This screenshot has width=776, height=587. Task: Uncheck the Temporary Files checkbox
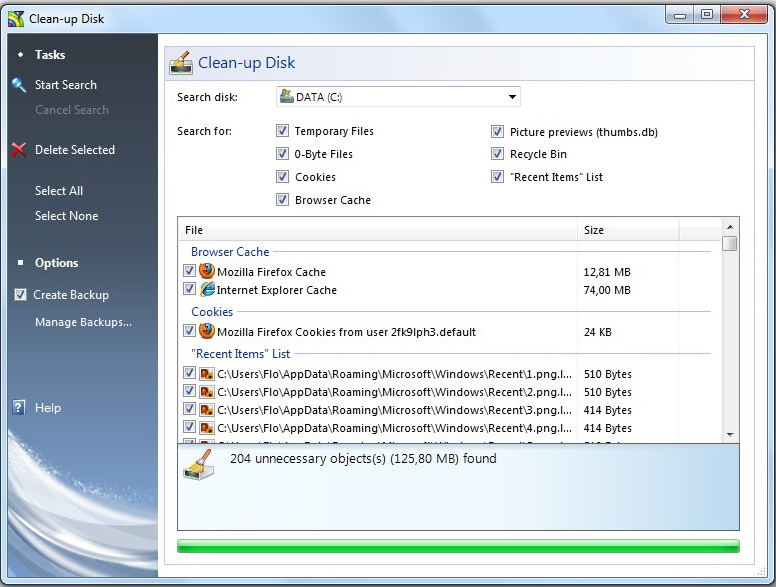pyautogui.click(x=283, y=131)
